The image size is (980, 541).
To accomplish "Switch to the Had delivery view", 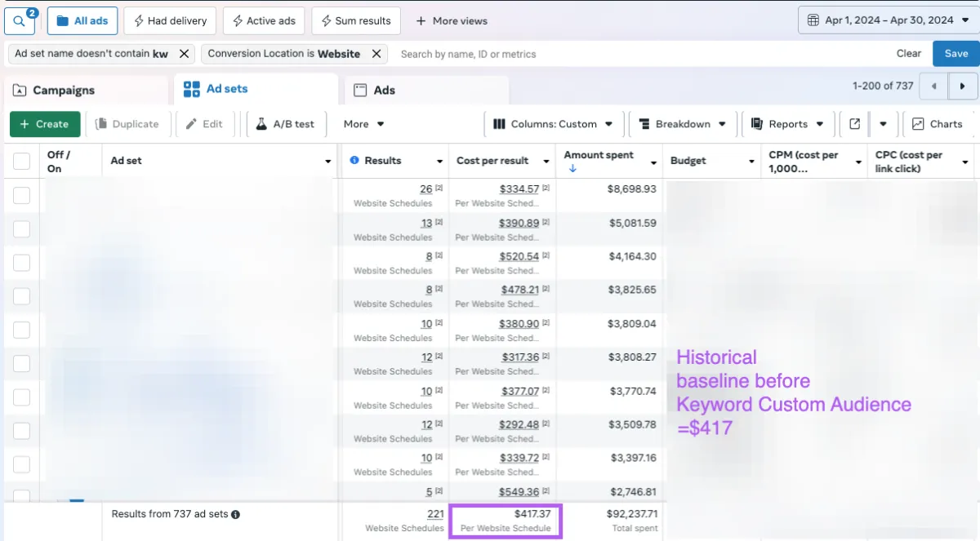I will point(170,20).
